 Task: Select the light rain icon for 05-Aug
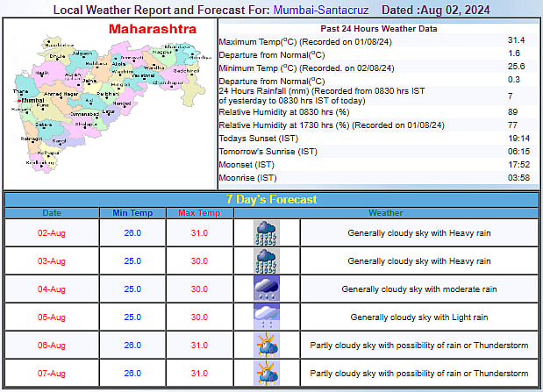(266, 317)
